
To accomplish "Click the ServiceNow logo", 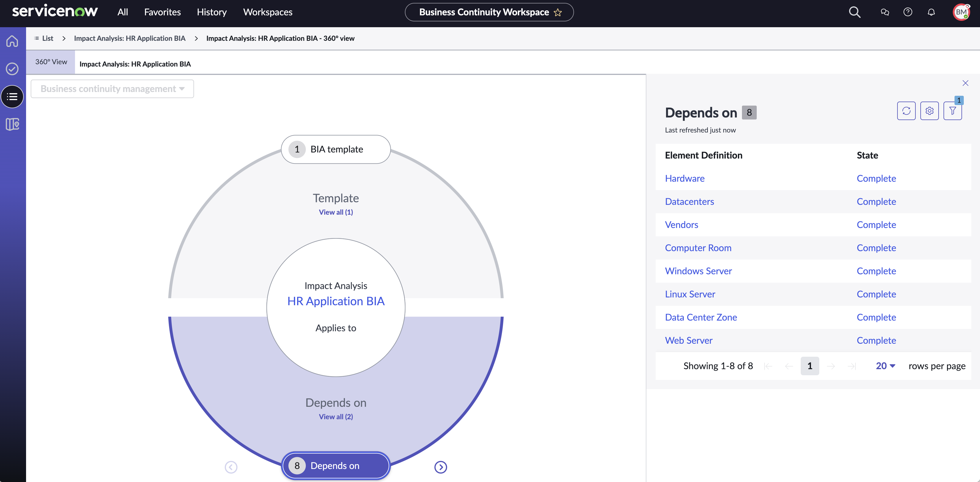I will coord(55,11).
